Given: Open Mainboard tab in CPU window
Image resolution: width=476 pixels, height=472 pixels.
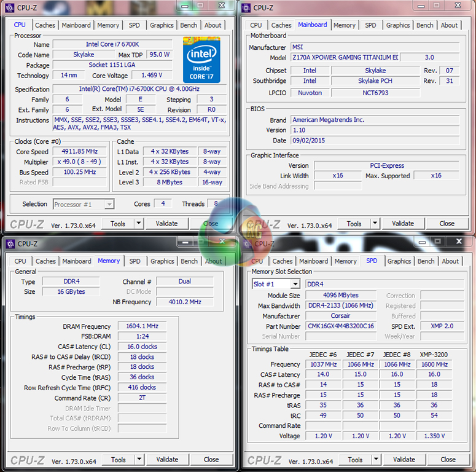Looking at the screenshot, I should click(x=76, y=25).
